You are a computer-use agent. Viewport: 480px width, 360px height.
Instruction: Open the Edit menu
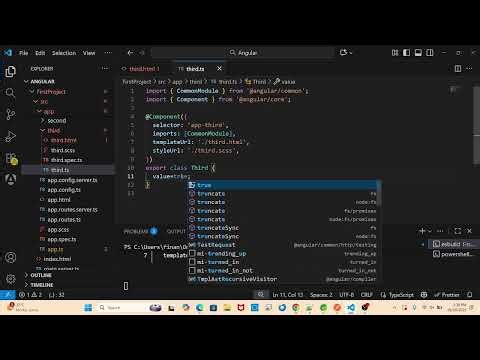40,53
